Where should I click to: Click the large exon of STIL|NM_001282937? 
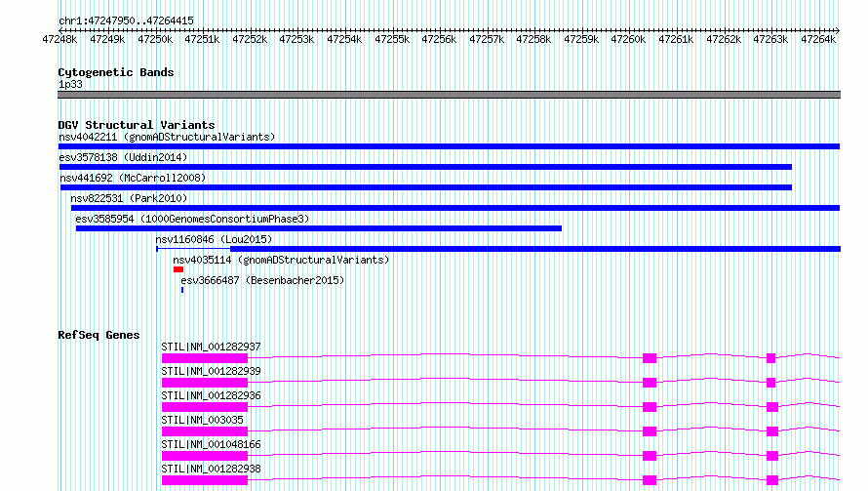[x=205, y=358]
